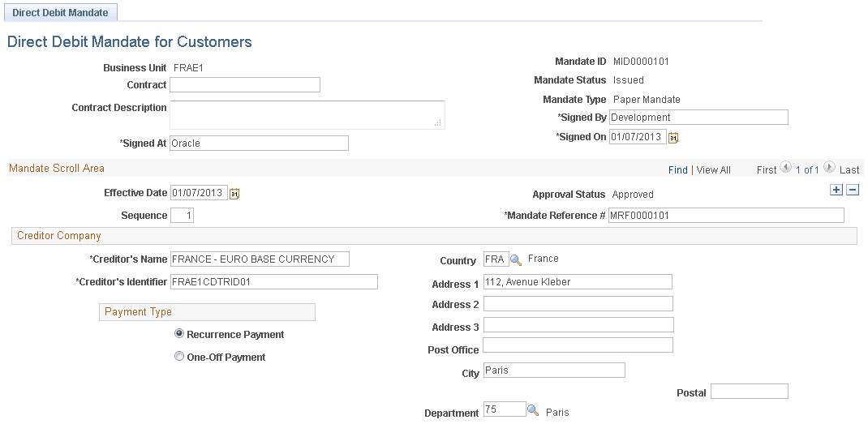Edit the Department field containing 75

505,409
